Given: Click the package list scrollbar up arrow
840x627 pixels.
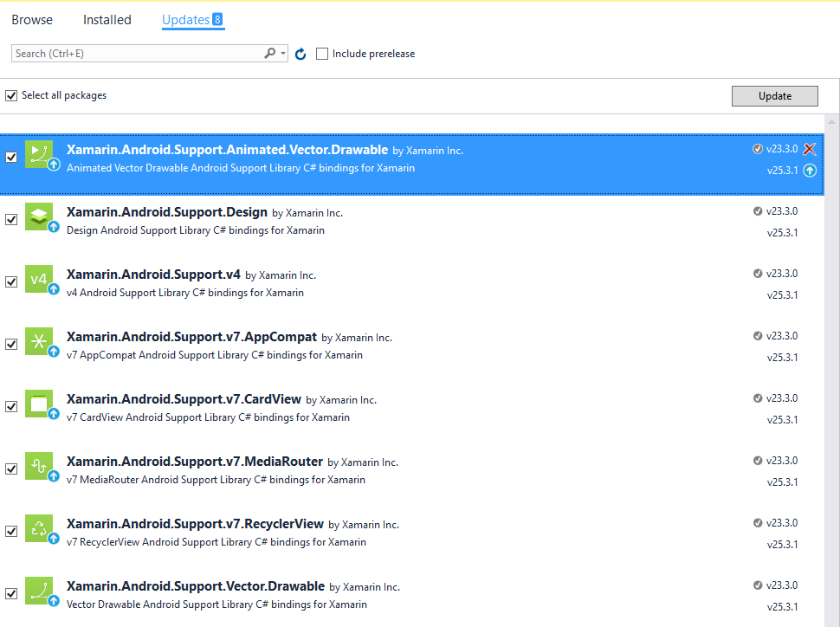Looking at the screenshot, I should point(831,122).
